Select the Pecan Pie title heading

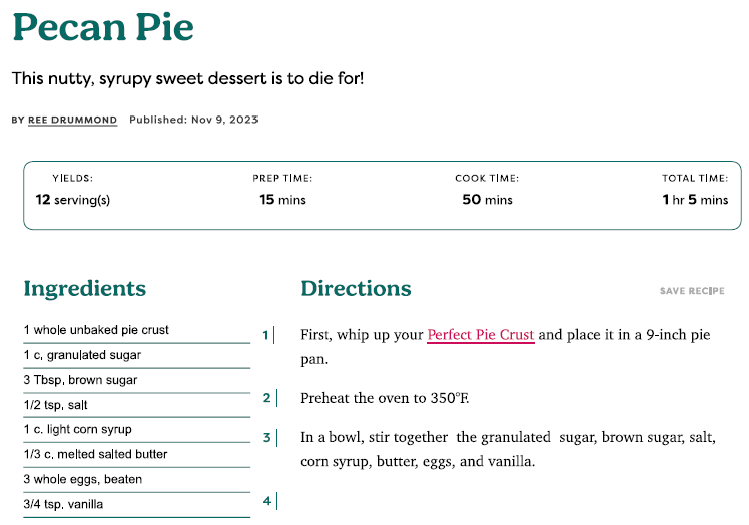(103, 27)
